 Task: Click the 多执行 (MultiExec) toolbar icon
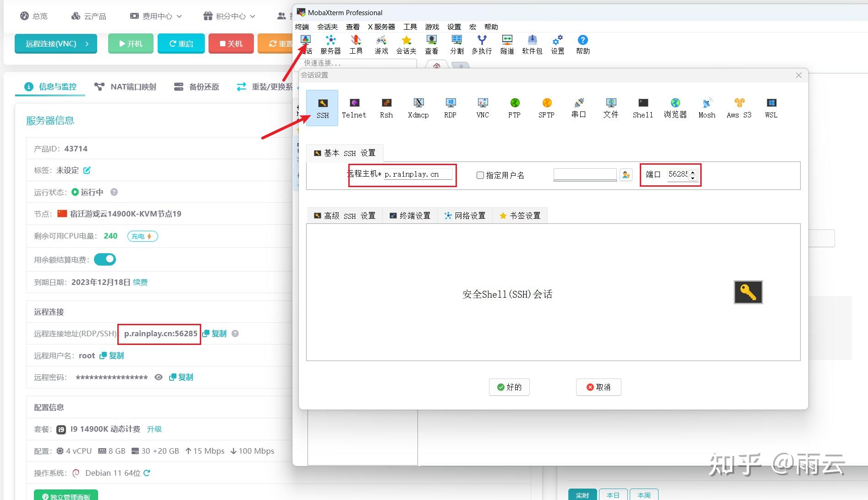tap(482, 44)
